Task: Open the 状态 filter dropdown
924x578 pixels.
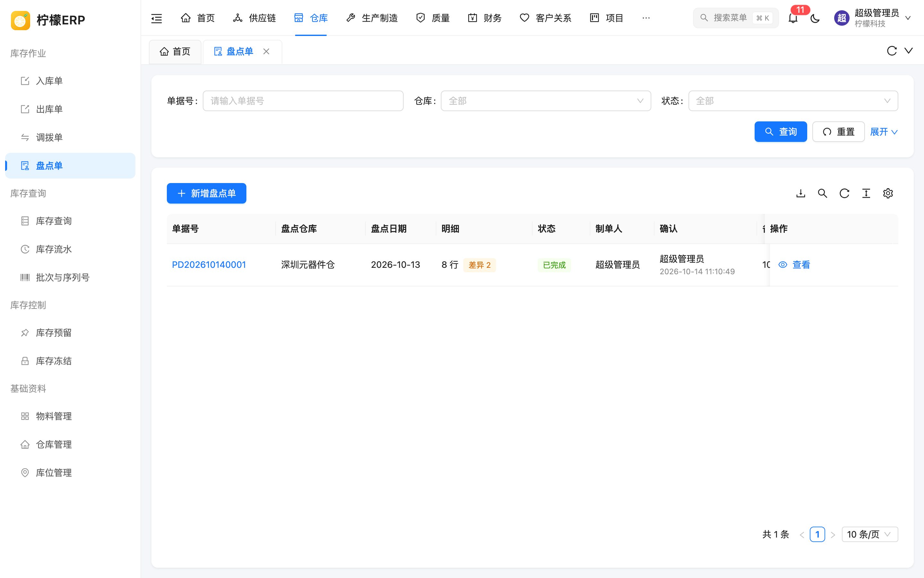Action: pos(793,101)
